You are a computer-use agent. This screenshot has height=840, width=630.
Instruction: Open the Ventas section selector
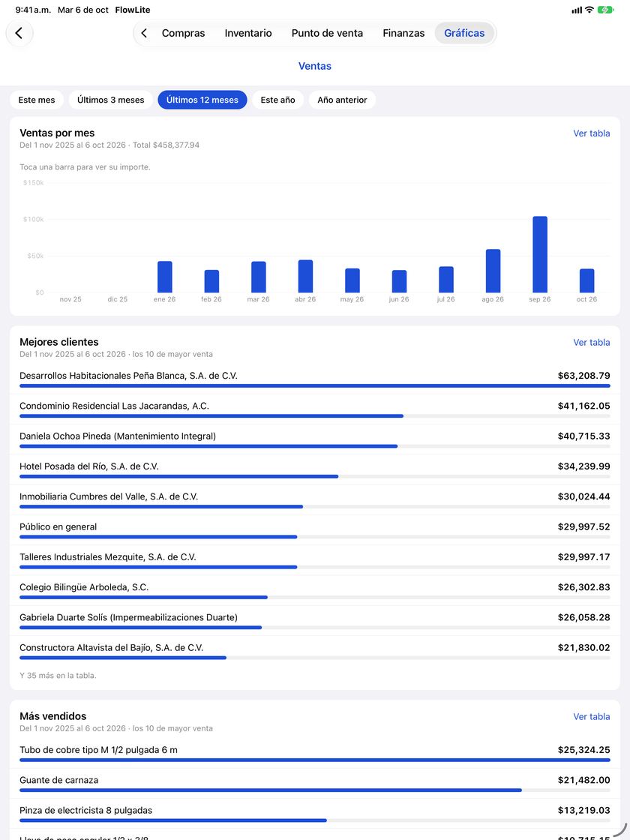pyautogui.click(x=315, y=66)
